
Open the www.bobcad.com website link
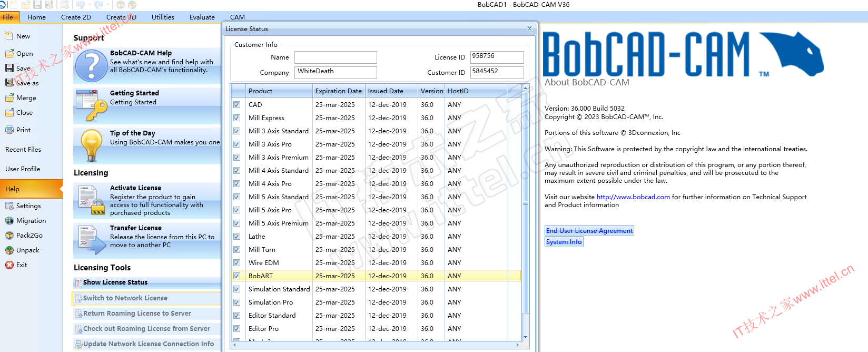(x=633, y=197)
